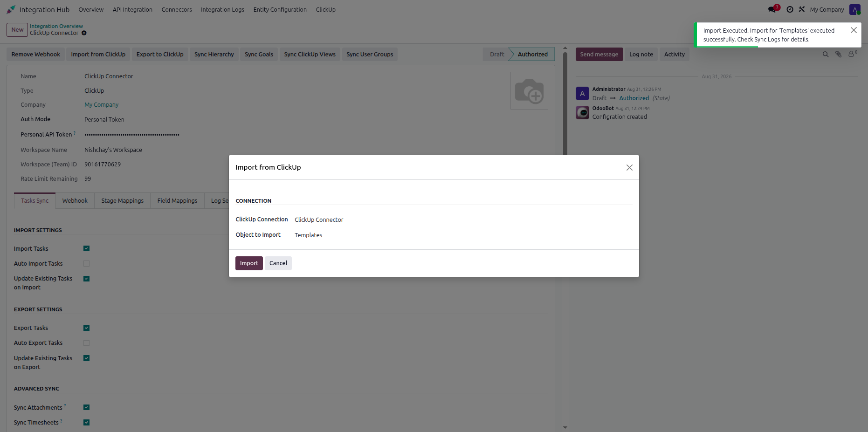The height and width of the screenshot is (432, 868).
Task: Open the conversations chat icon in the top bar
Action: point(772,9)
